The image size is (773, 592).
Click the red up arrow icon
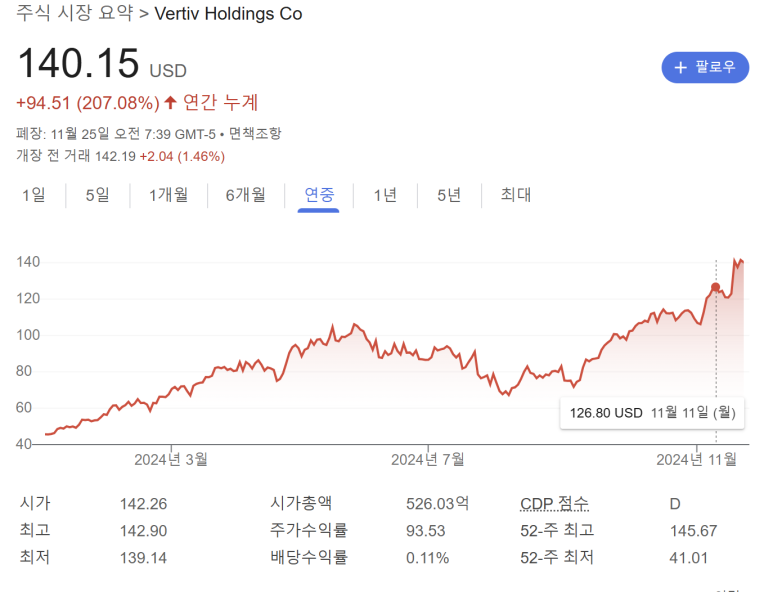[170, 103]
